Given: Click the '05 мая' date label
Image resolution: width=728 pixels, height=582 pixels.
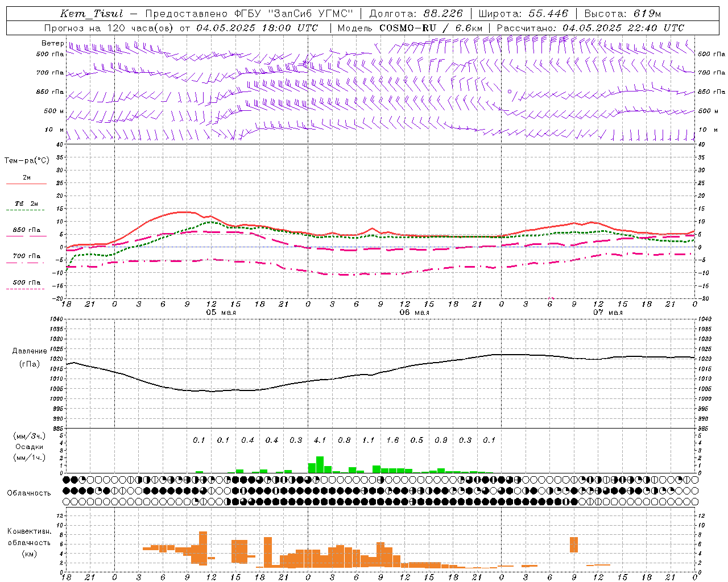Looking at the screenshot, I should click(221, 313).
